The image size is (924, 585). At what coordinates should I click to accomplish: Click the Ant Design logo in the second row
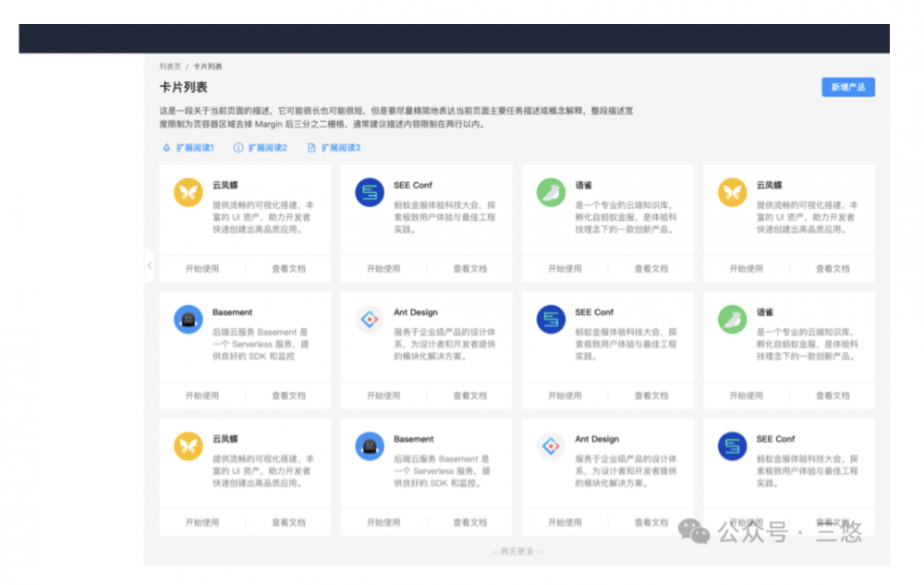[x=370, y=320]
